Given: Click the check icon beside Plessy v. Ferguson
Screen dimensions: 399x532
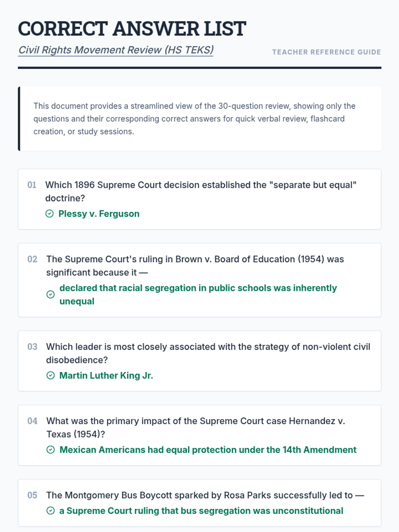Looking at the screenshot, I should [50, 214].
